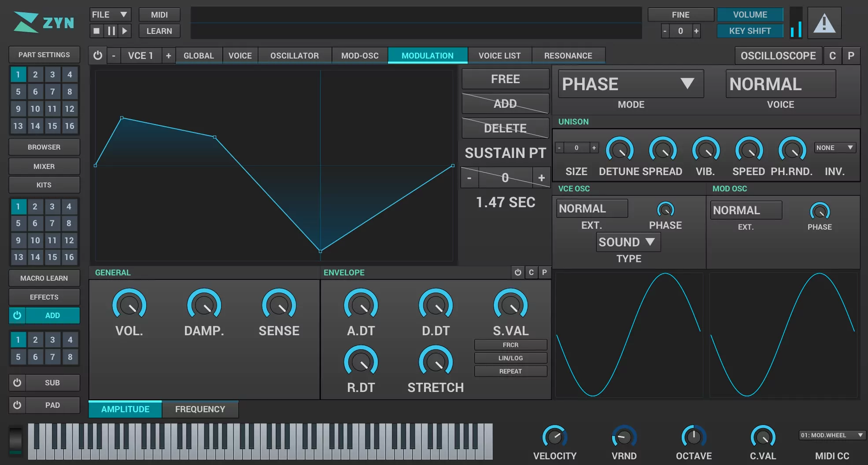Image resolution: width=868 pixels, height=465 pixels.
Task: Click the pause playback button
Action: tap(111, 31)
